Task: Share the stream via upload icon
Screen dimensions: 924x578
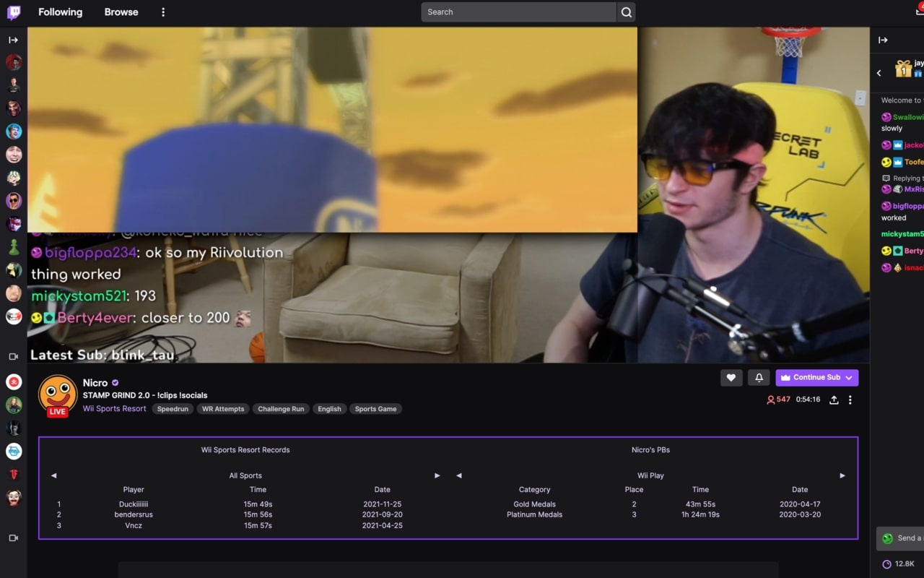Action: [834, 400]
